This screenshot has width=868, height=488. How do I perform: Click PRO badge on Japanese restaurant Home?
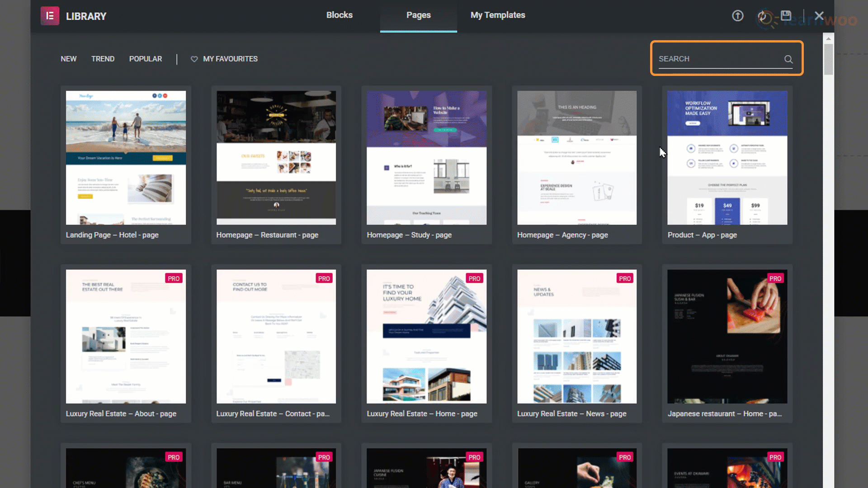(775, 278)
